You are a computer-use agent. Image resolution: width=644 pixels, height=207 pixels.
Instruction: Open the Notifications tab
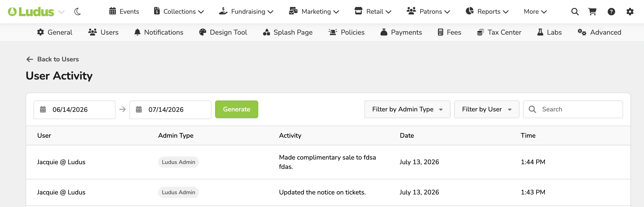pyautogui.click(x=159, y=32)
